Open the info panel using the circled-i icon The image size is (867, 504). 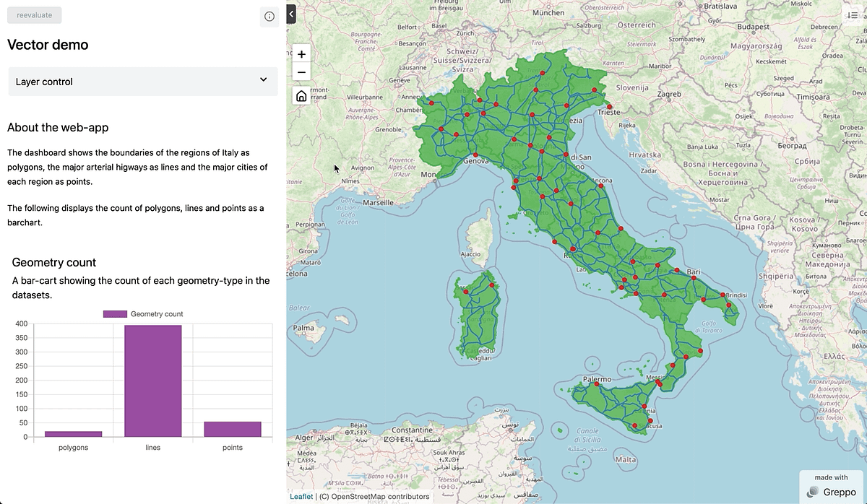coord(269,16)
